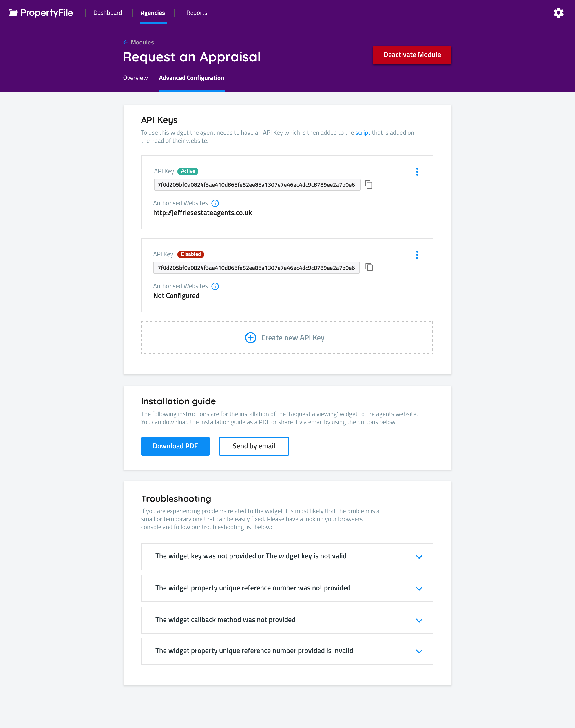Screen dimensions: 575x728
Task: Expand 'reference number was not provided' item
Action: (x=419, y=589)
